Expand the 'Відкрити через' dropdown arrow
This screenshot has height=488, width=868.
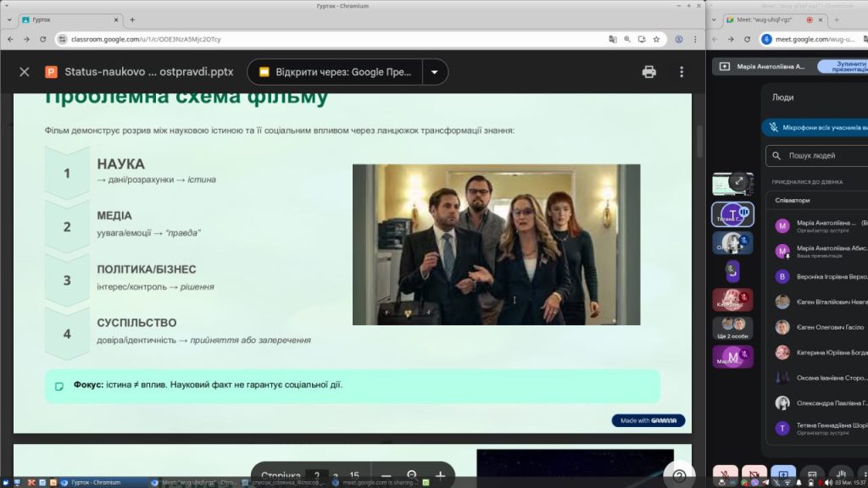coord(435,72)
